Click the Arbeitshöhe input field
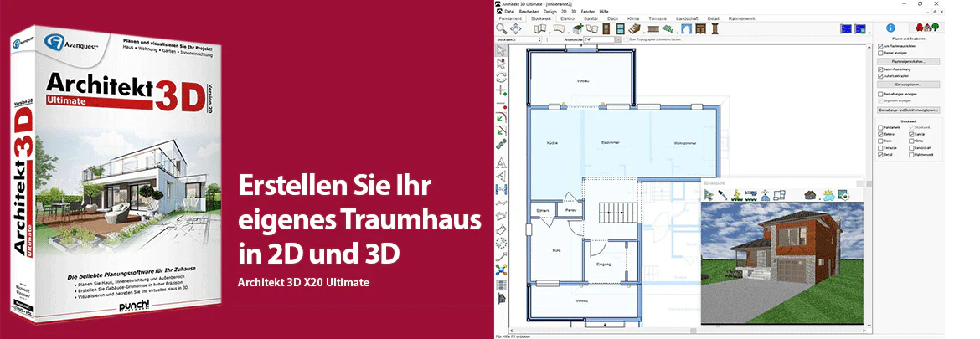The height and width of the screenshot is (339, 980). 598,39
